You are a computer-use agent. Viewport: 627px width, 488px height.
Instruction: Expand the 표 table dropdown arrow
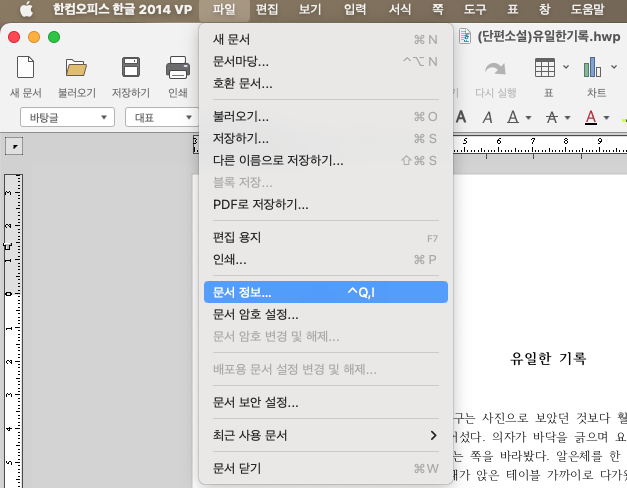566,67
